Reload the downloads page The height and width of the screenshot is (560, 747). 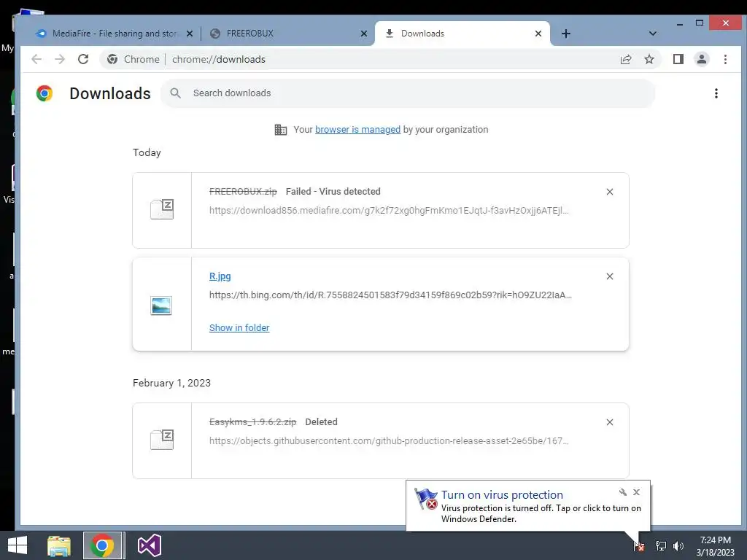[x=83, y=59]
